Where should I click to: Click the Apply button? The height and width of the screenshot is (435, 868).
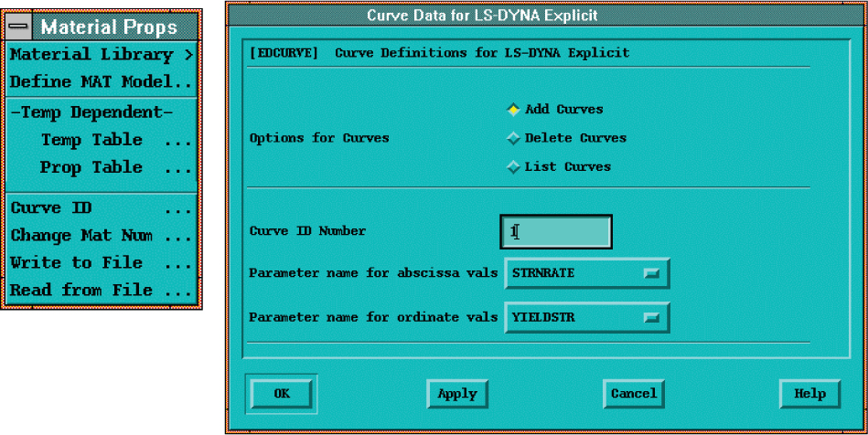pos(457,394)
